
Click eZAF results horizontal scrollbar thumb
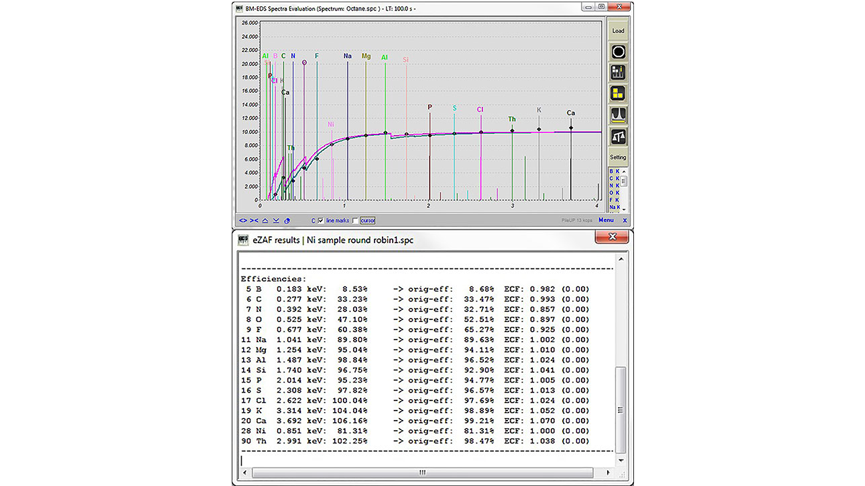tap(423, 473)
